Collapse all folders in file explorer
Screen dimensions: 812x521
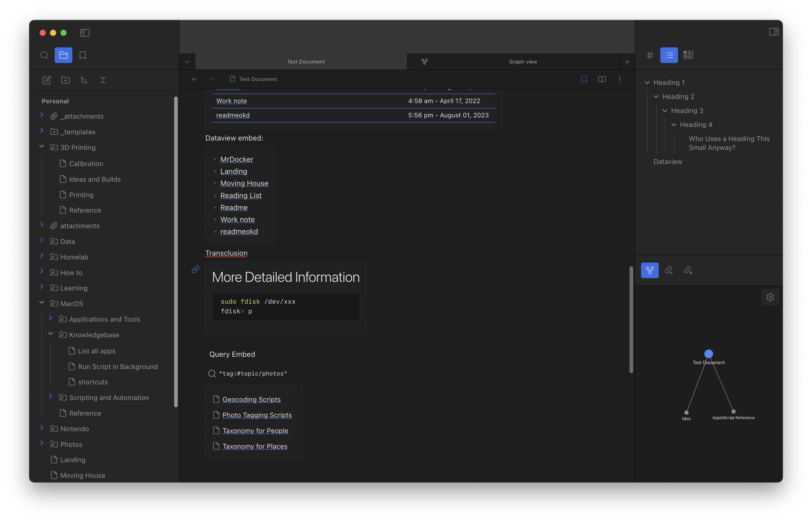[x=103, y=80]
